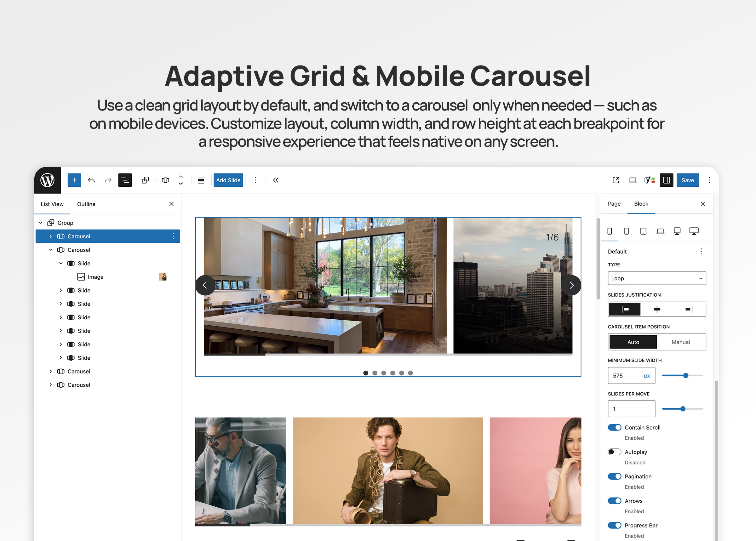The height and width of the screenshot is (541, 756).
Task: Click the block inserter plus icon
Action: (74, 180)
